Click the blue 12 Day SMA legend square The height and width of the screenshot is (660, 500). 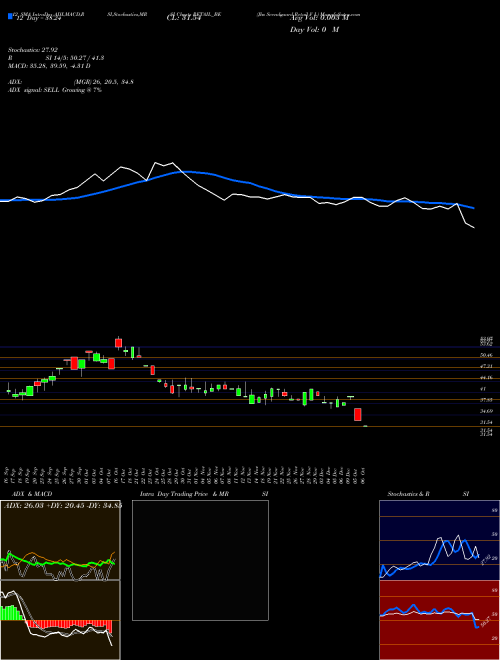point(10,16)
